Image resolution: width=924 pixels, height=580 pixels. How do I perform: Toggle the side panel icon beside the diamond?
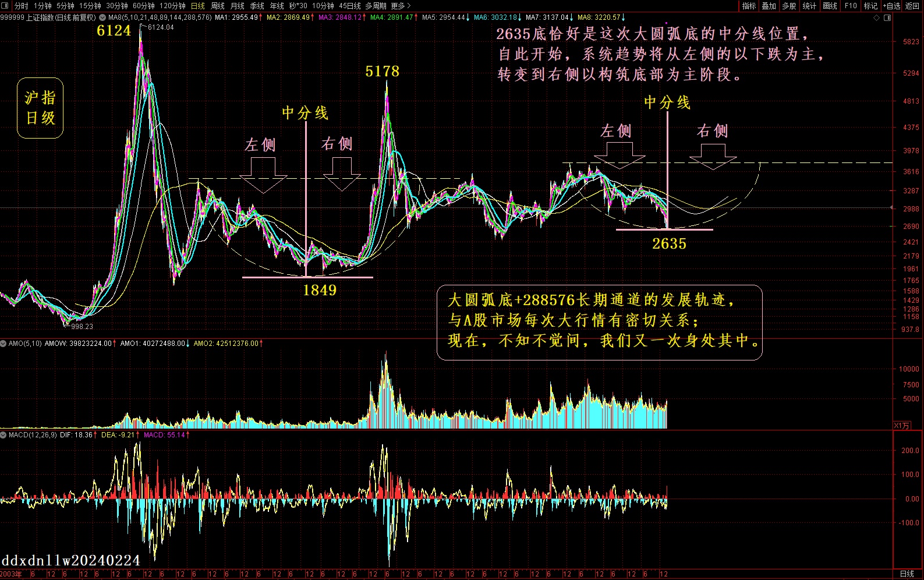887,17
